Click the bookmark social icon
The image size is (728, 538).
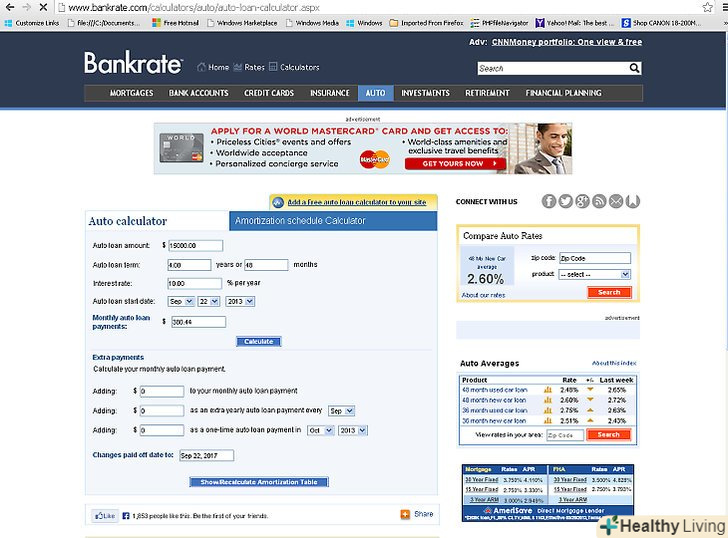point(632,201)
